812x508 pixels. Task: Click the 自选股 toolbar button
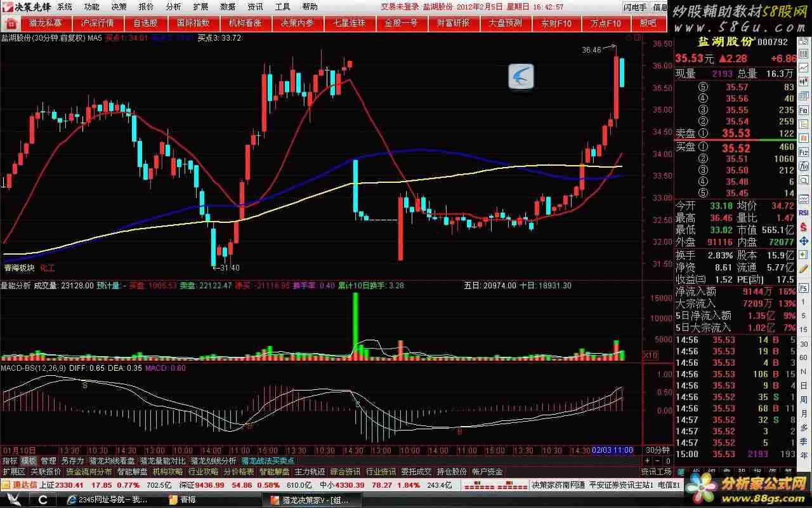[146, 23]
